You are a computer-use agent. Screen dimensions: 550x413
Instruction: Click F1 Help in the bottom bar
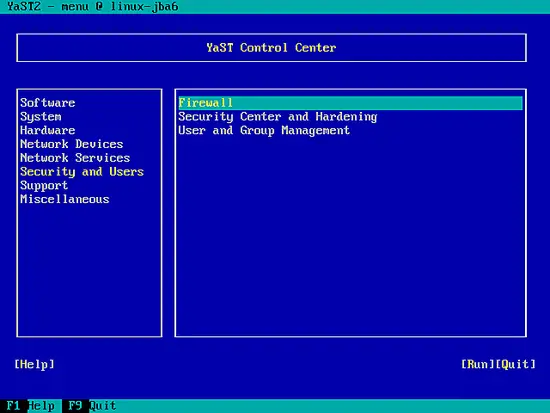[x=31, y=406]
